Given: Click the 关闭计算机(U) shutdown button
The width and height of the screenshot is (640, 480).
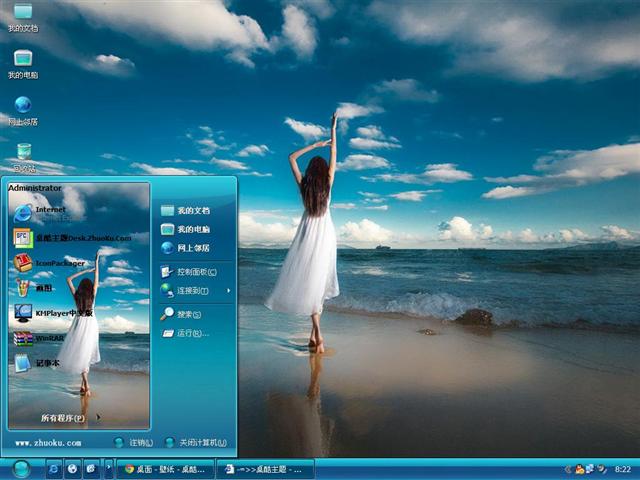Looking at the screenshot, I should point(194,442).
